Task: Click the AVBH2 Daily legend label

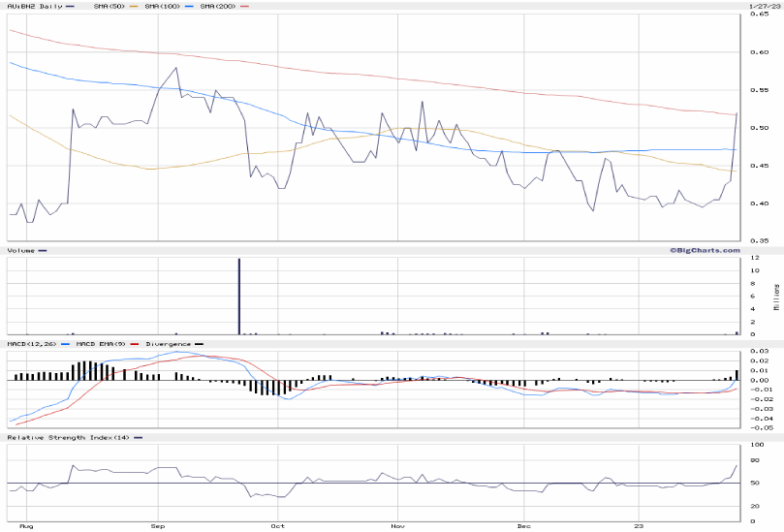Action: [x=27, y=6]
